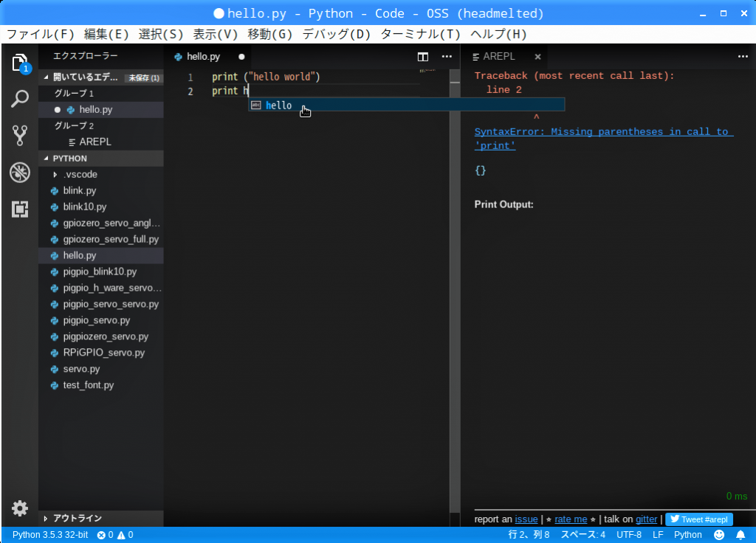Click the editor vertical scrollbar

(455, 291)
